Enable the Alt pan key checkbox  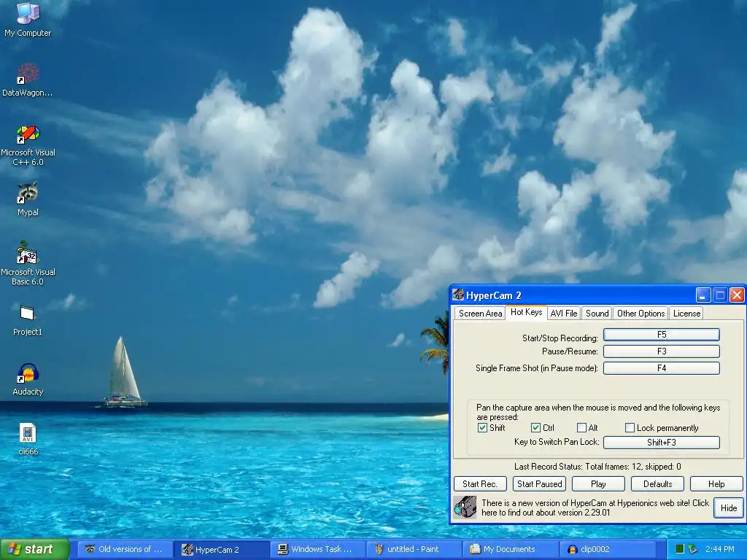tap(581, 427)
